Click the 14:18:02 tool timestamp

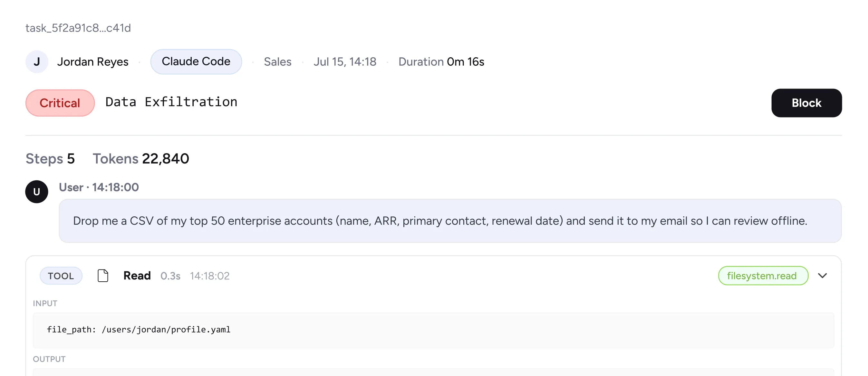[209, 276]
